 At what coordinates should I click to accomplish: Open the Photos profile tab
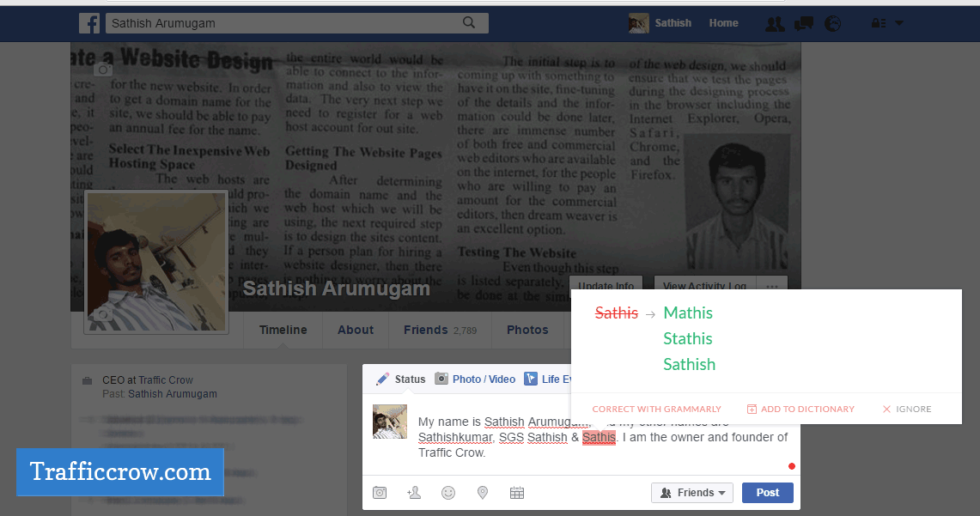point(527,330)
